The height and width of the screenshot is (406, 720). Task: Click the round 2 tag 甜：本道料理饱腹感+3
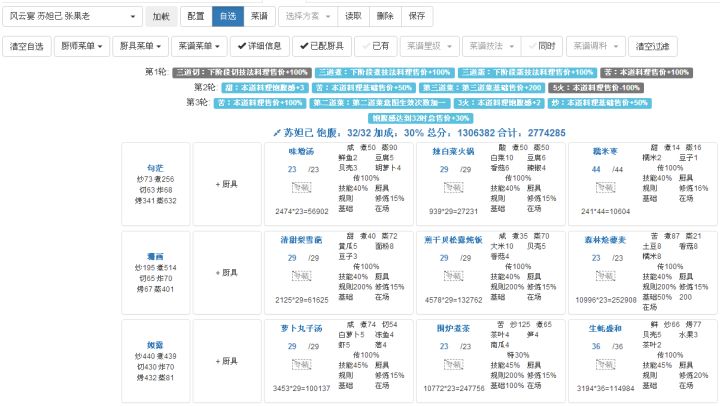tap(264, 88)
